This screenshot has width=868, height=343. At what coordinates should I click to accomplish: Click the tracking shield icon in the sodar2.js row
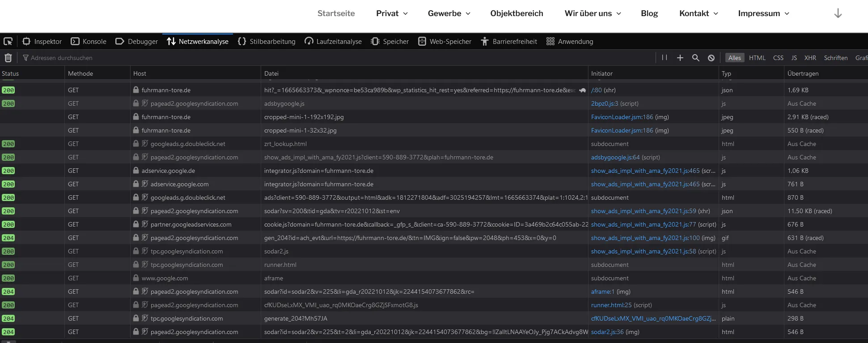(145, 251)
